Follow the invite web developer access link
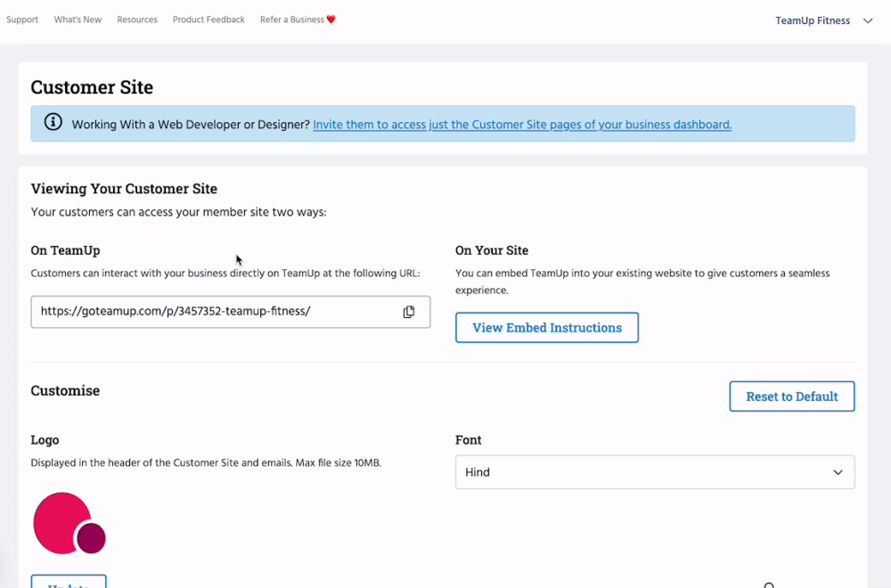The image size is (891, 588). [522, 125]
